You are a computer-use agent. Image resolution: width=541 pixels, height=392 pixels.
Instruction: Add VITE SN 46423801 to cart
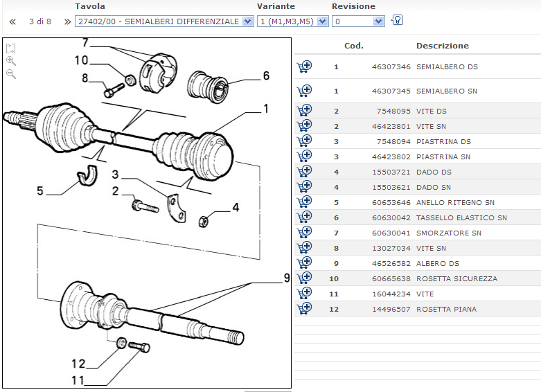304,125
